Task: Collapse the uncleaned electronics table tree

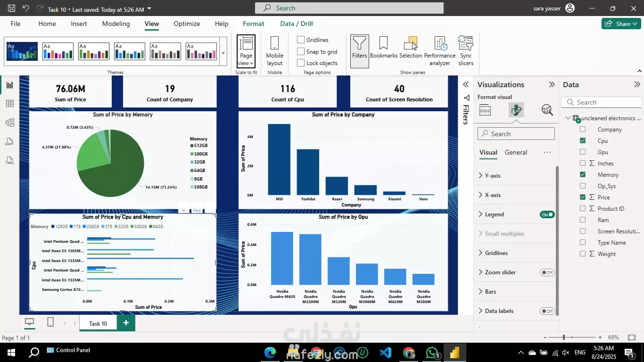Action: click(x=568, y=118)
